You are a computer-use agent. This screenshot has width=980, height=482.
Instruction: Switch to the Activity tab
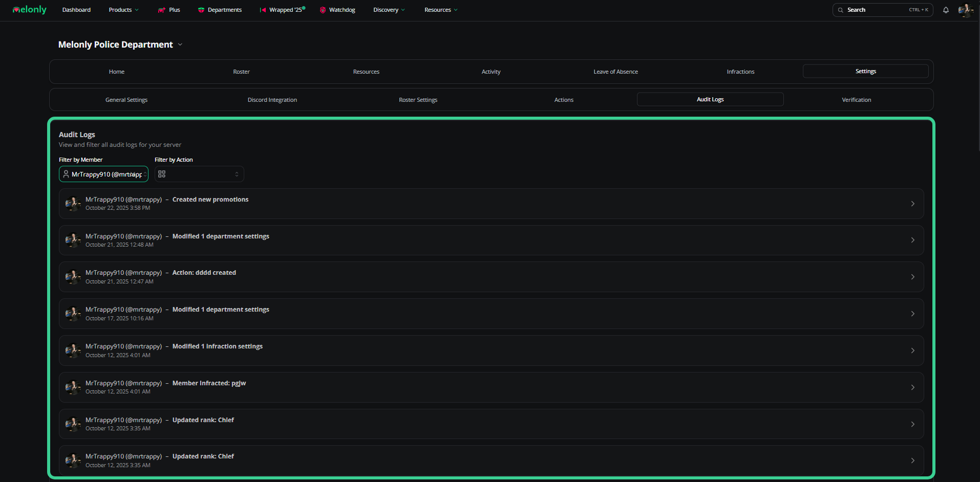(491, 72)
